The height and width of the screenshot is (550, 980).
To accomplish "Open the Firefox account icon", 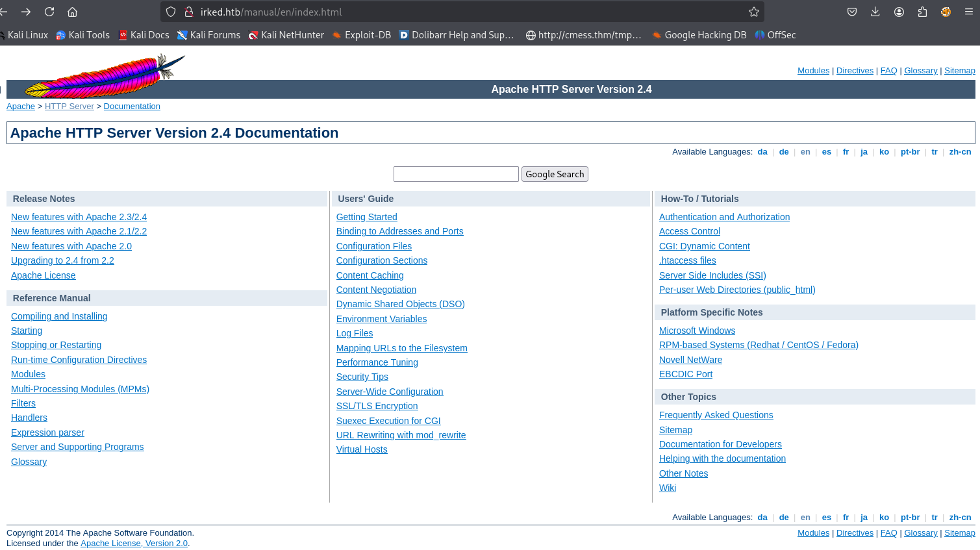I will click(x=899, y=12).
